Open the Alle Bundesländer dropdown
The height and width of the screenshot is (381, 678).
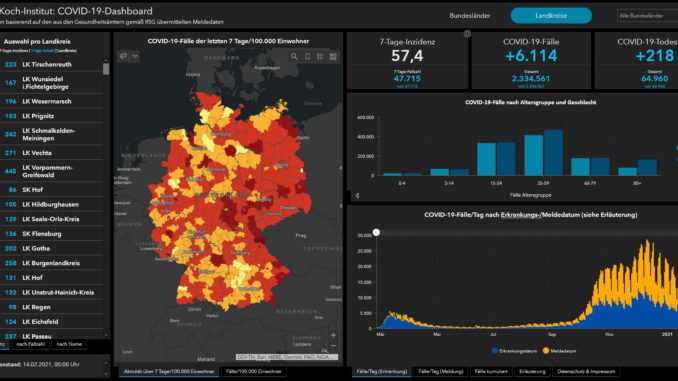pyautogui.click(x=647, y=16)
